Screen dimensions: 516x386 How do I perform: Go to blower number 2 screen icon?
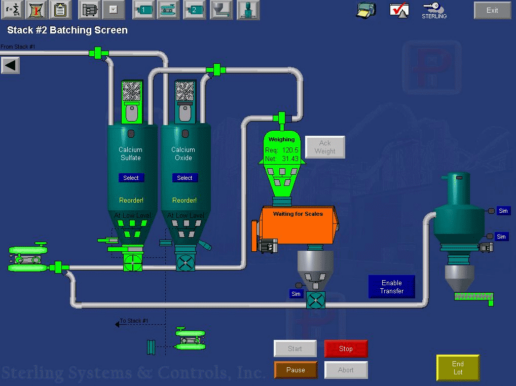coord(195,10)
